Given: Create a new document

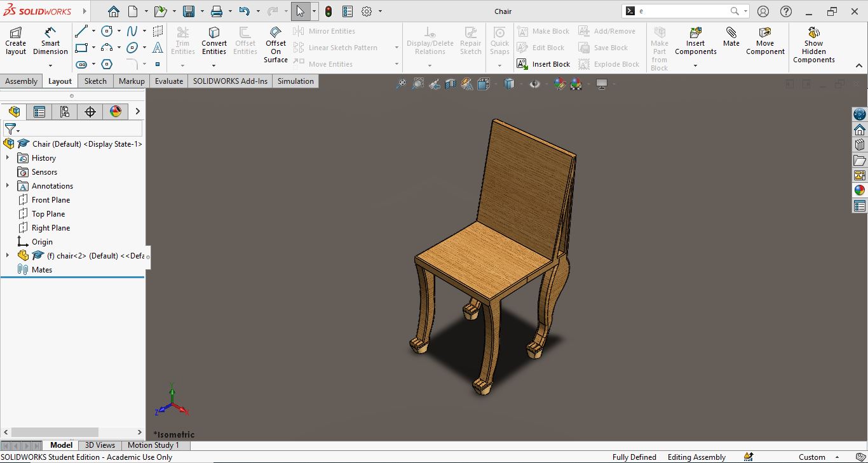Looking at the screenshot, I should [x=133, y=11].
